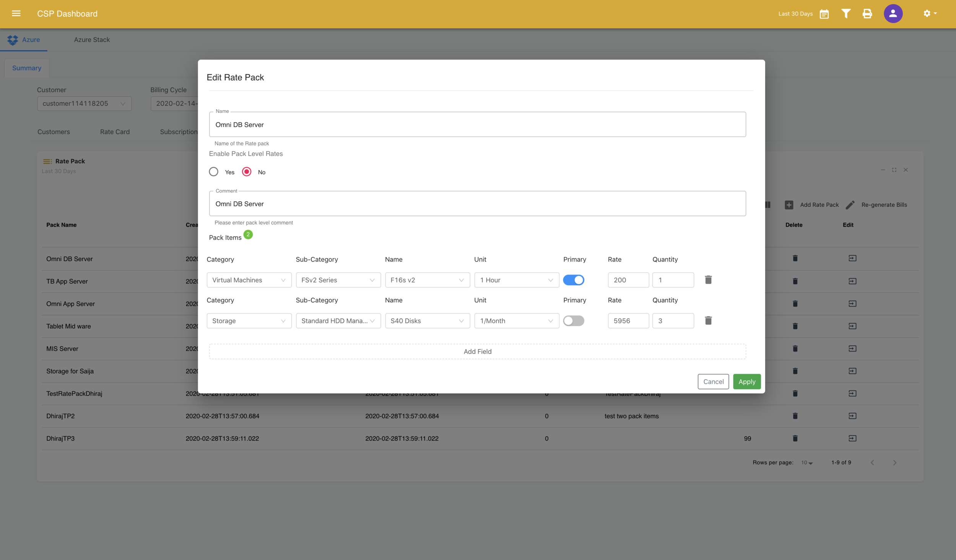Open the FSv2 Series sub-category dropdown

click(338, 280)
